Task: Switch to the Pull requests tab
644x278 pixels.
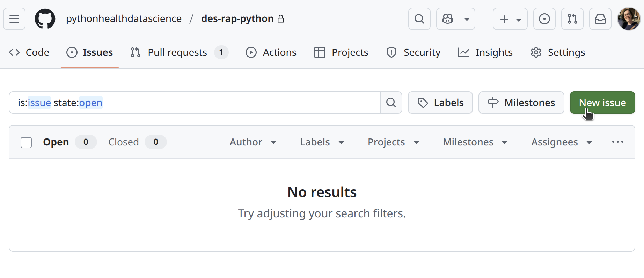Action: coord(177,52)
